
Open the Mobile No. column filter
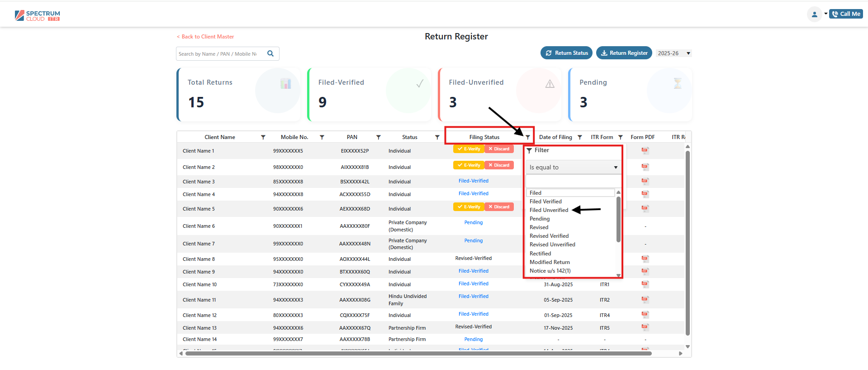[322, 137]
